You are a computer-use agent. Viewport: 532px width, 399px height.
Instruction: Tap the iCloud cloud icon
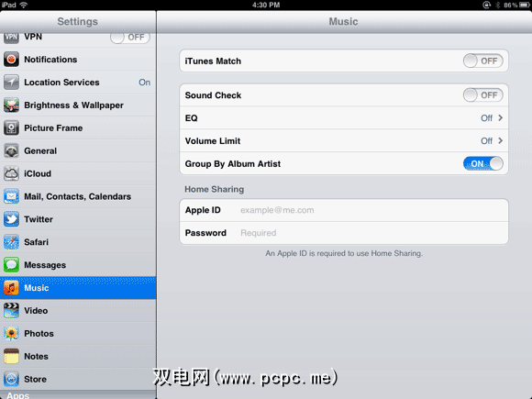[11, 173]
